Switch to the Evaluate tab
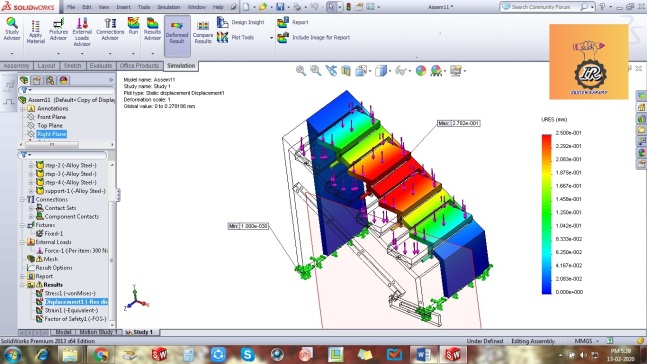This screenshot has width=647, height=364. coord(101,66)
